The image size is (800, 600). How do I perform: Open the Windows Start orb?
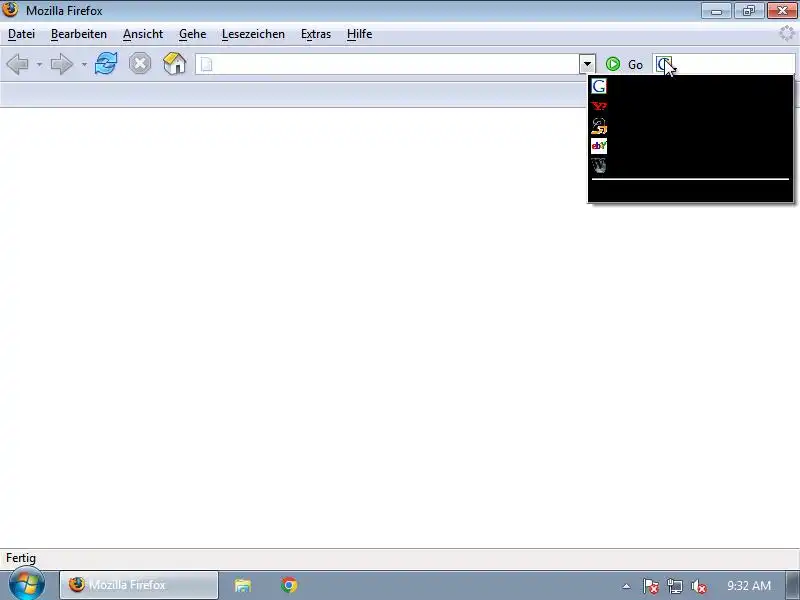click(27, 585)
